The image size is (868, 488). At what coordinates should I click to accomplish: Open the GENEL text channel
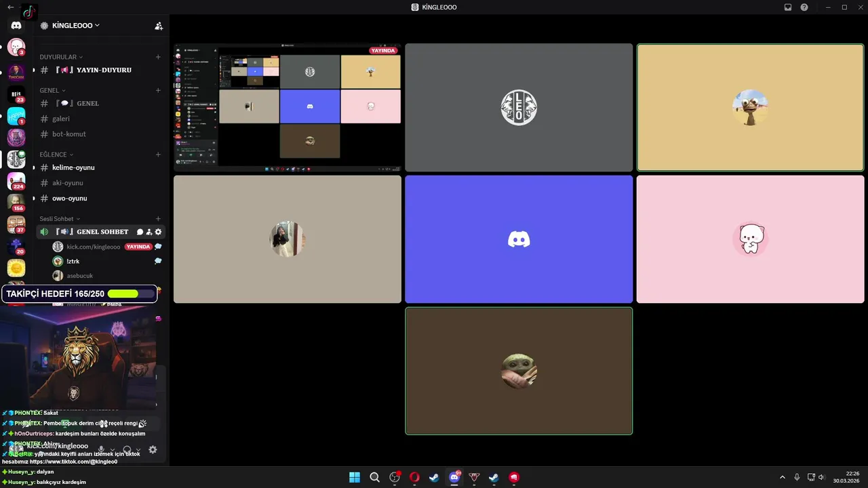(x=101, y=103)
